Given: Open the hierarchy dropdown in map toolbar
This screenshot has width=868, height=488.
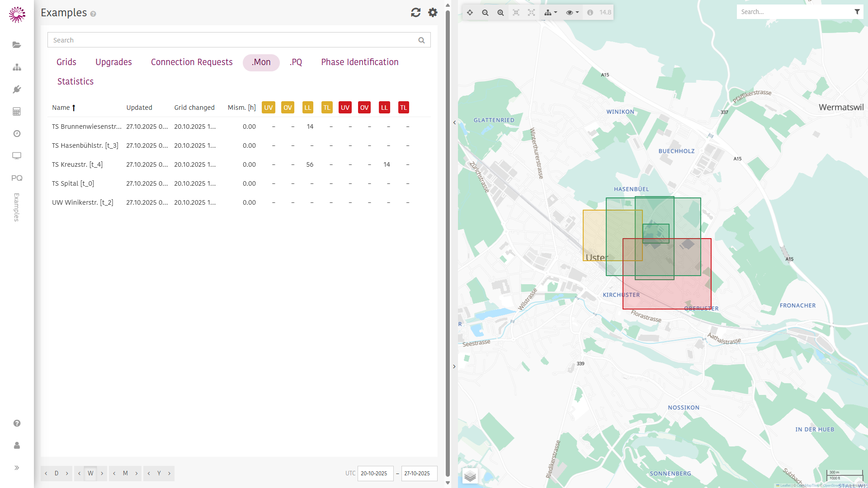Looking at the screenshot, I should (x=550, y=13).
